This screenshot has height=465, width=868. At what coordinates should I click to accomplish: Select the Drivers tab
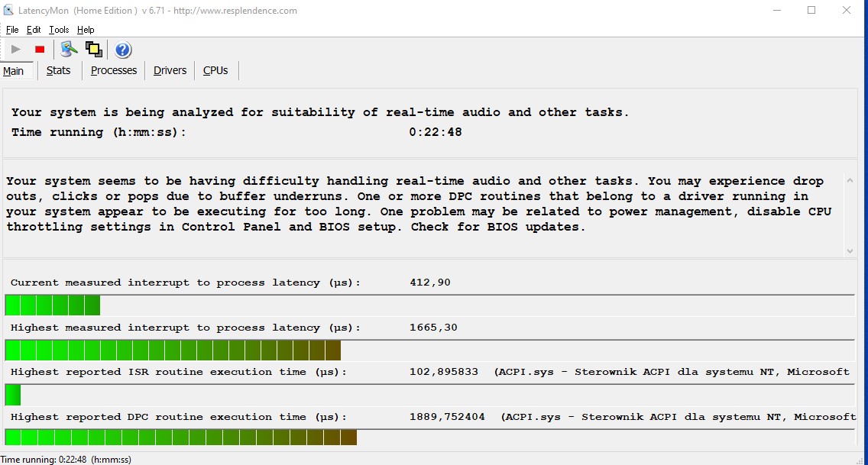tap(169, 70)
